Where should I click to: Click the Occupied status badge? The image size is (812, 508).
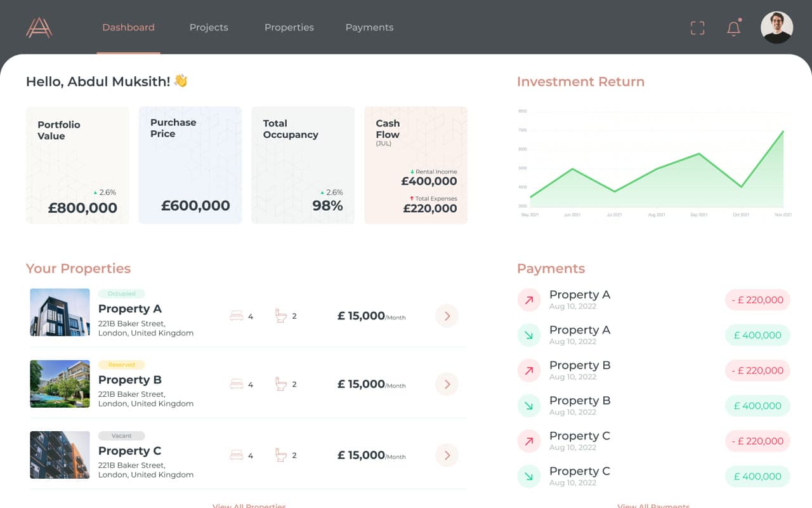tap(122, 293)
